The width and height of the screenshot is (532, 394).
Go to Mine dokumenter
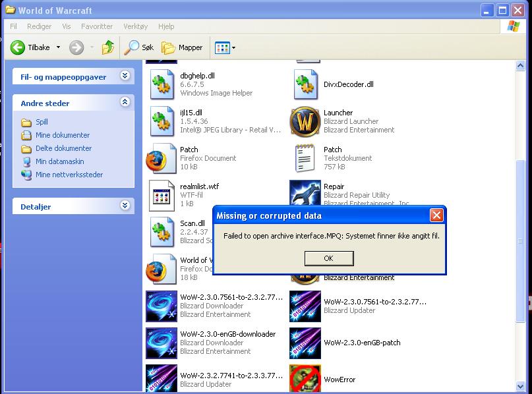point(63,135)
